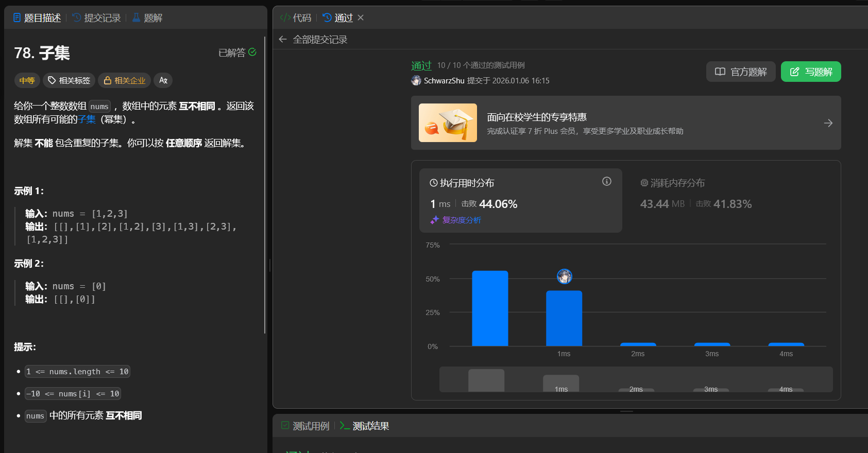Viewport: 868px width, 453px height.
Task: Open the 题解 solutions tab
Action: click(147, 18)
